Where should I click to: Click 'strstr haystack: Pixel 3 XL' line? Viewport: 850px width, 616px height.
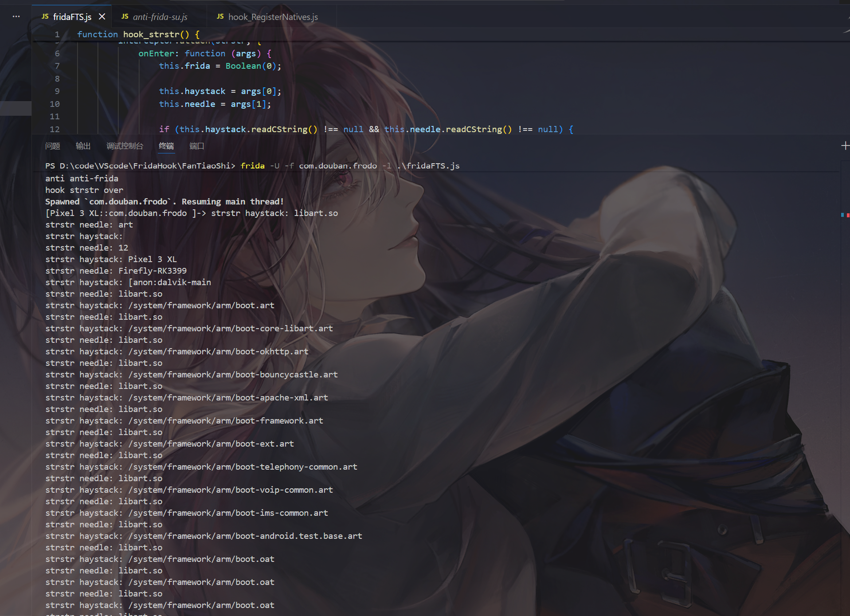[111, 259]
